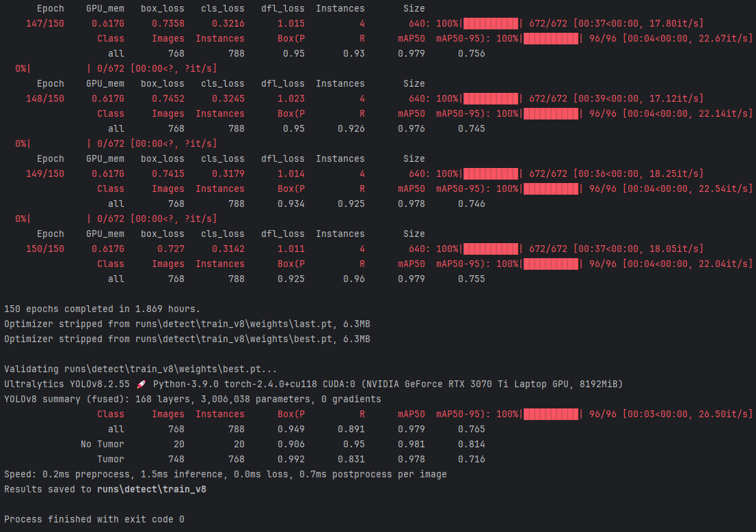Click the rocket emoji in the Ultralytics line
The width and height of the screenshot is (756, 532).
pyautogui.click(x=141, y=384)
